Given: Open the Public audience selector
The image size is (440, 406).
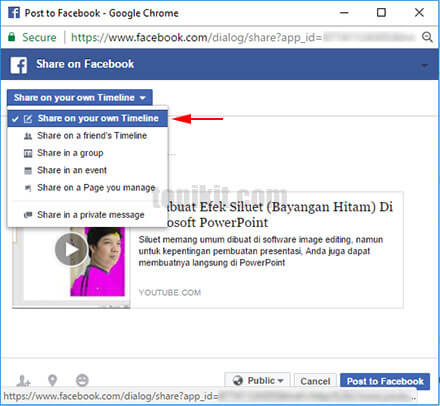Looking at the screenshot, I should (x=257, y=381).
